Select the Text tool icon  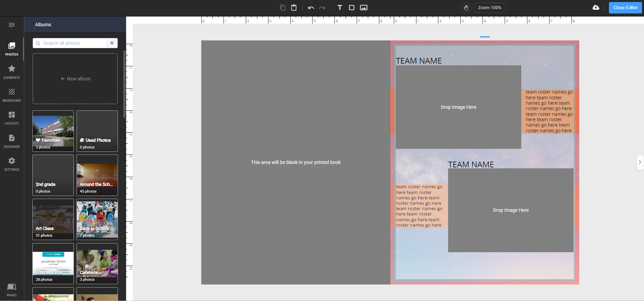click(x=340, y=8)
